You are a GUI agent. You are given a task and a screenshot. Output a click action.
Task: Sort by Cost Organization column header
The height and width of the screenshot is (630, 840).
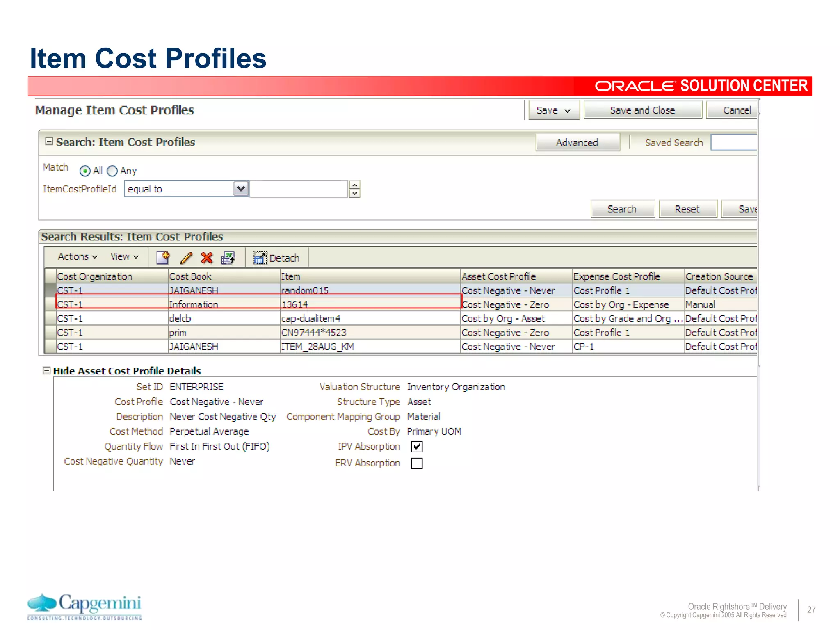point(112,277)
